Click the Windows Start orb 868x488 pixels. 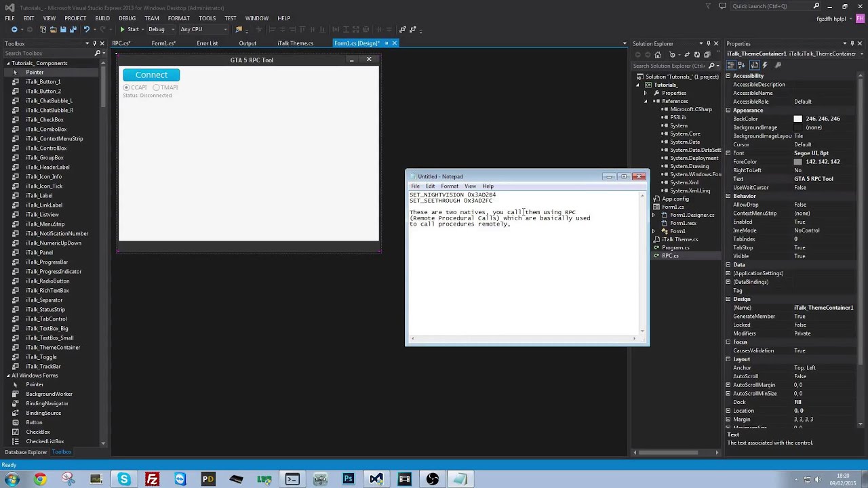click(x=12, y=479)
